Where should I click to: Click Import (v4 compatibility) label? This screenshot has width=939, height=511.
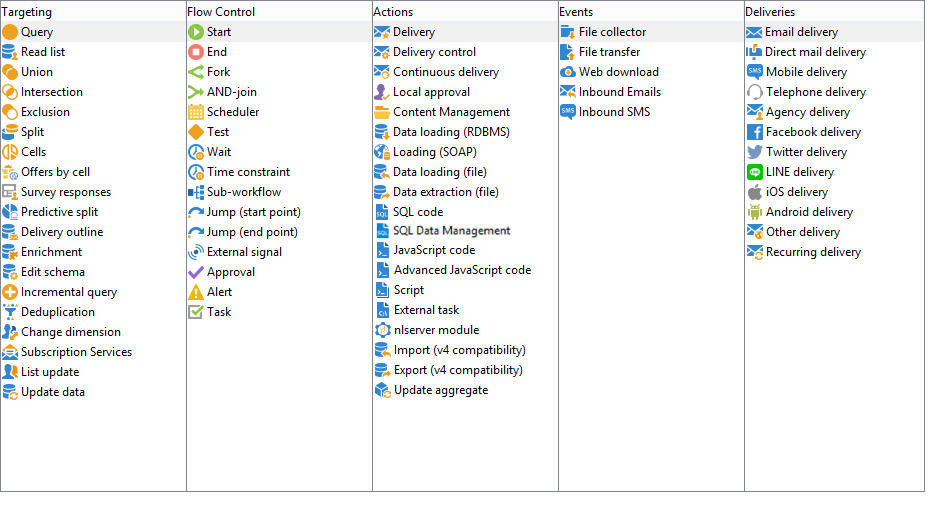point(459,350)
